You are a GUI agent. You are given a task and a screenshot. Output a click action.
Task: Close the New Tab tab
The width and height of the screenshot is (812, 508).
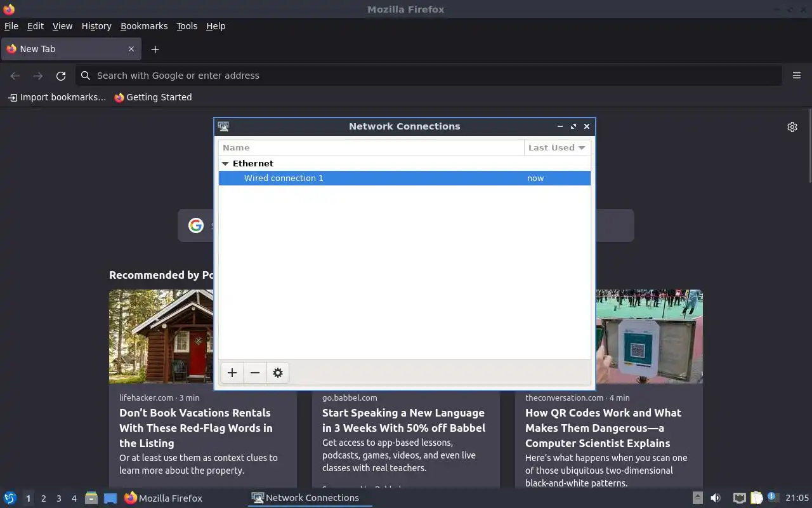[131, 49]
